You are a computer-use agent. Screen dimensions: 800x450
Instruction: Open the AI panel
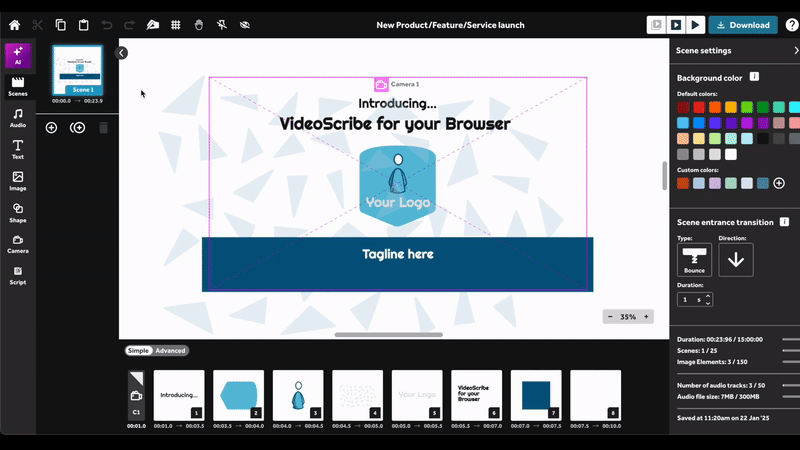[x=18, y=56]
